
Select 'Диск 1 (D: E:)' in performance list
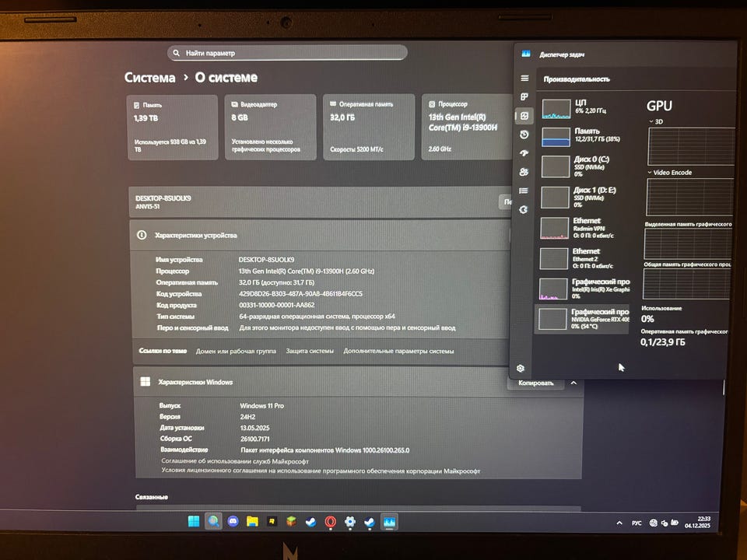tap(584, 197)
